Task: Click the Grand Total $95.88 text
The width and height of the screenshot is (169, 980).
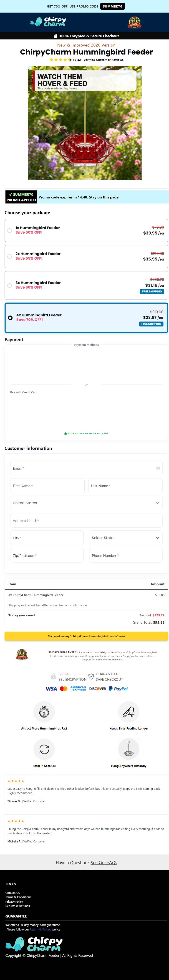Action: 149,622
